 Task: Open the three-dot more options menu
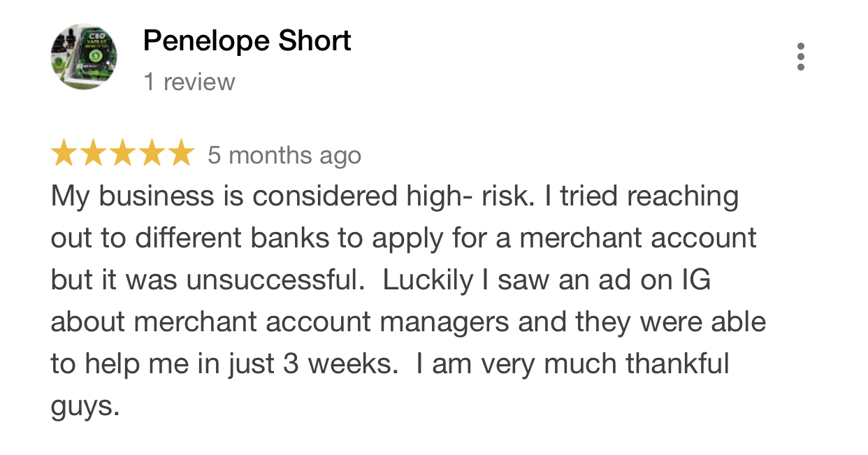tap(801, 57)
